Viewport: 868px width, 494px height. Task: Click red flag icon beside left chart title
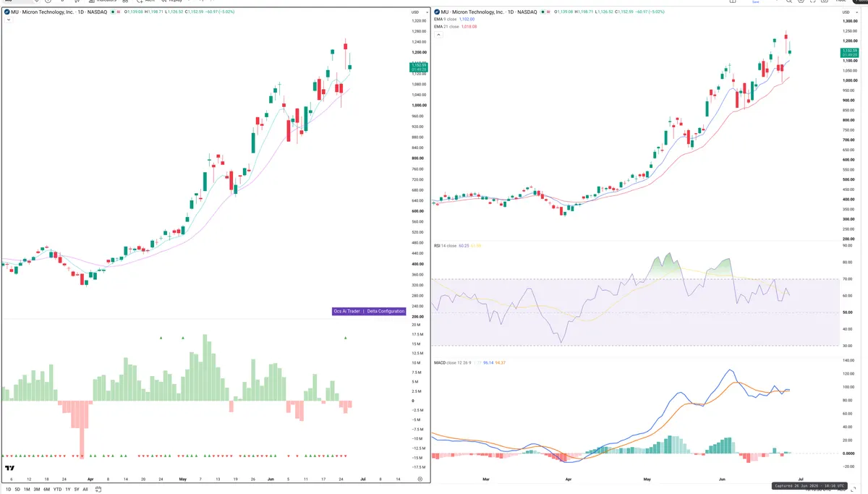(x=119, y=12)
